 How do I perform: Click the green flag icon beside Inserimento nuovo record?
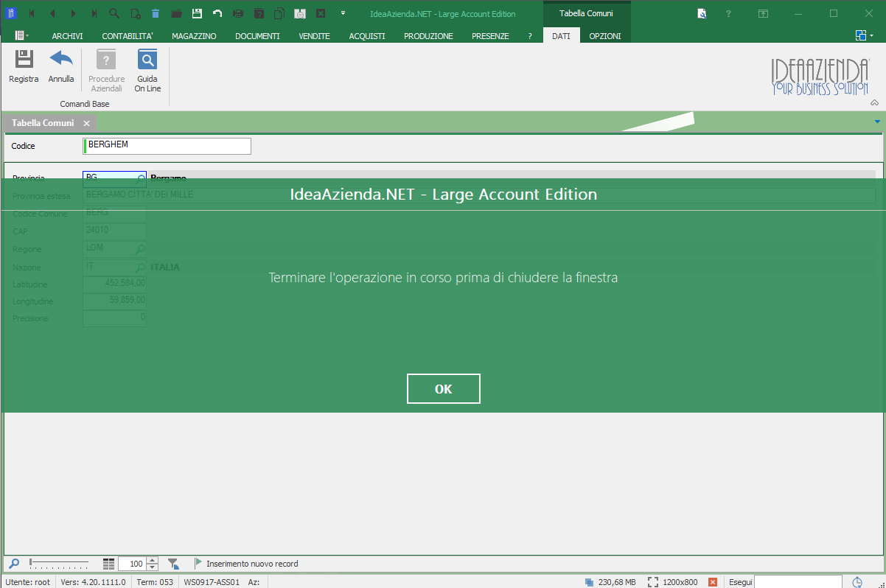[198, 564]
